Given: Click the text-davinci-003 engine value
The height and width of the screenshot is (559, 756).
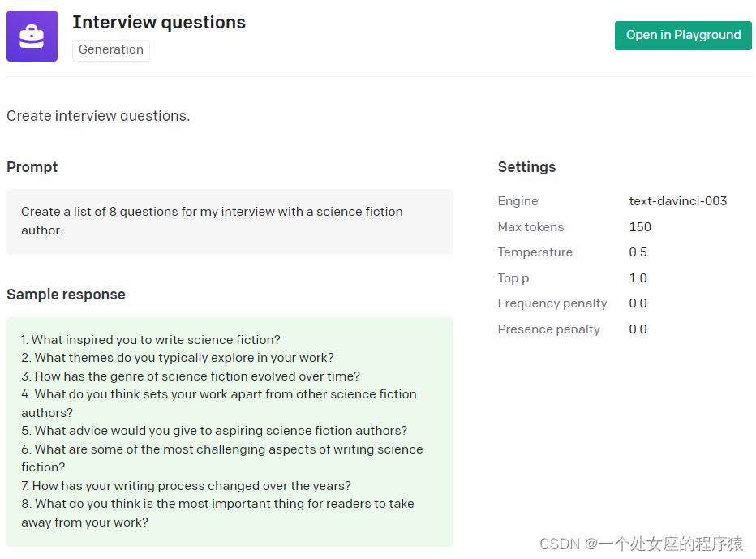Looking at the screenshot, I should (x=677, y=201).
